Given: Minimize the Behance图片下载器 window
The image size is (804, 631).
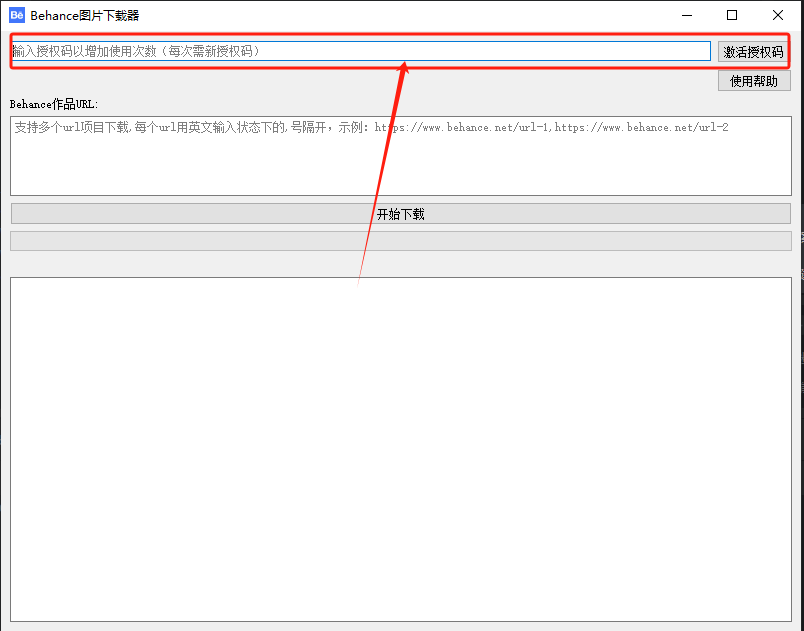Looking at the screenshot, I should (x=687, y=15).
